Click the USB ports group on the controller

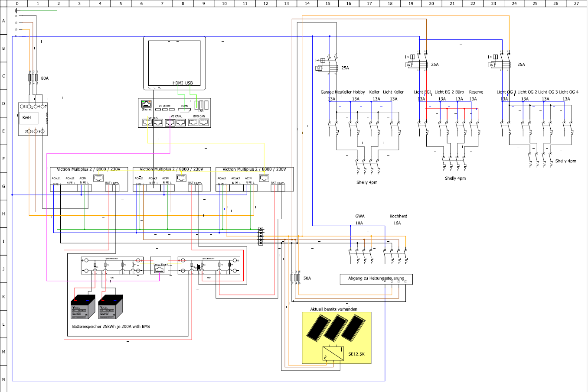coord(201,105)
